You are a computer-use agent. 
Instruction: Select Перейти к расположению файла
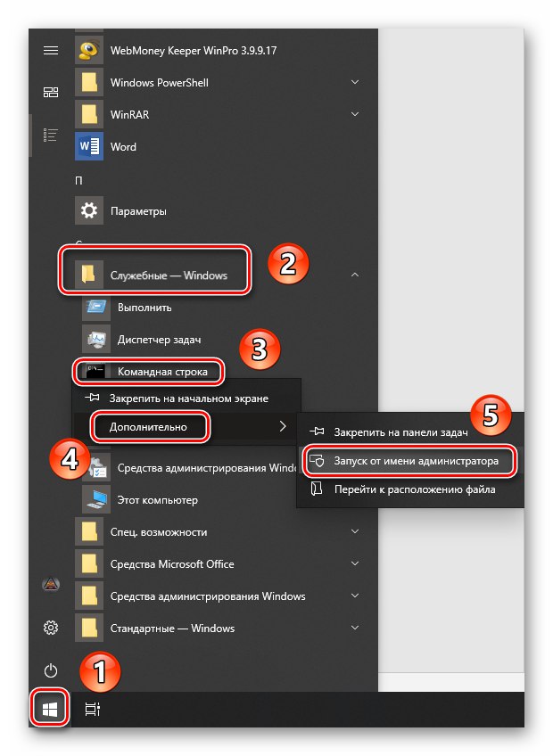[410, 489]
